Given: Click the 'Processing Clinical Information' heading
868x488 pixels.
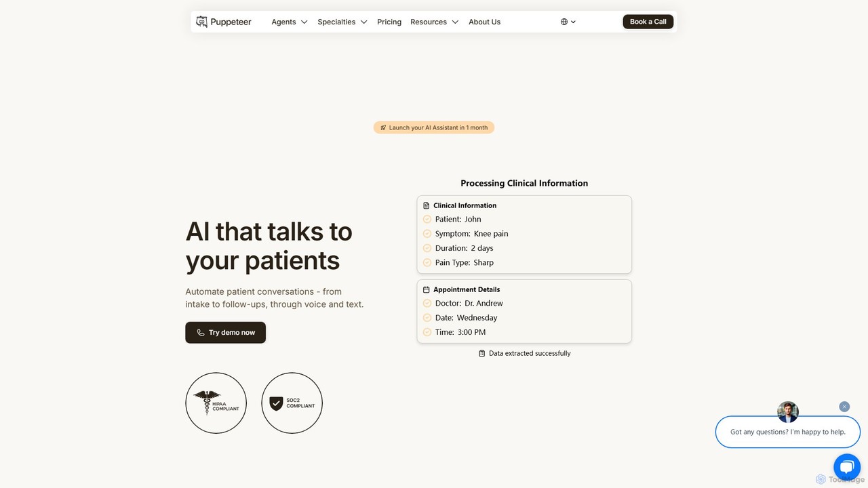Looking at the screenshot, I should [524, 183].
